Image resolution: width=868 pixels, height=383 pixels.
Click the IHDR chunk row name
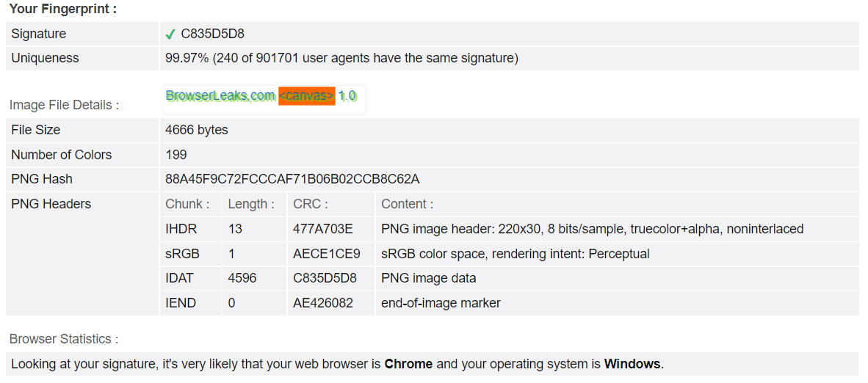[181, 229]
